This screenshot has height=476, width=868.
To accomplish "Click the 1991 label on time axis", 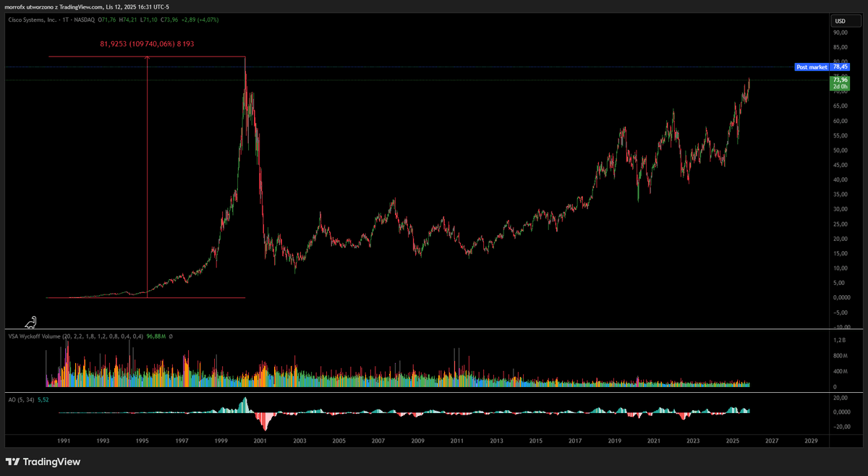I will 64,441.
